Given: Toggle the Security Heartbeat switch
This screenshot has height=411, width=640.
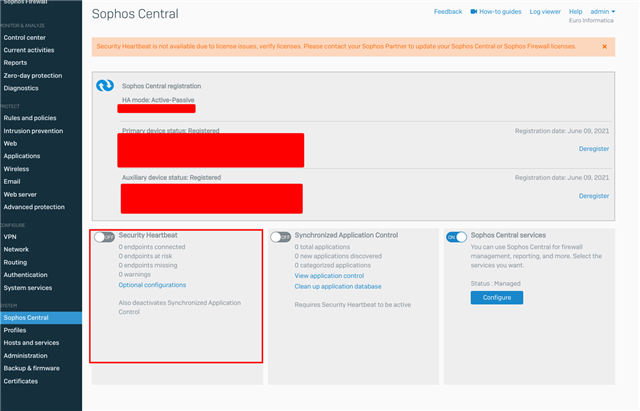Looking at the screenshot, I should tap(104, 237).
